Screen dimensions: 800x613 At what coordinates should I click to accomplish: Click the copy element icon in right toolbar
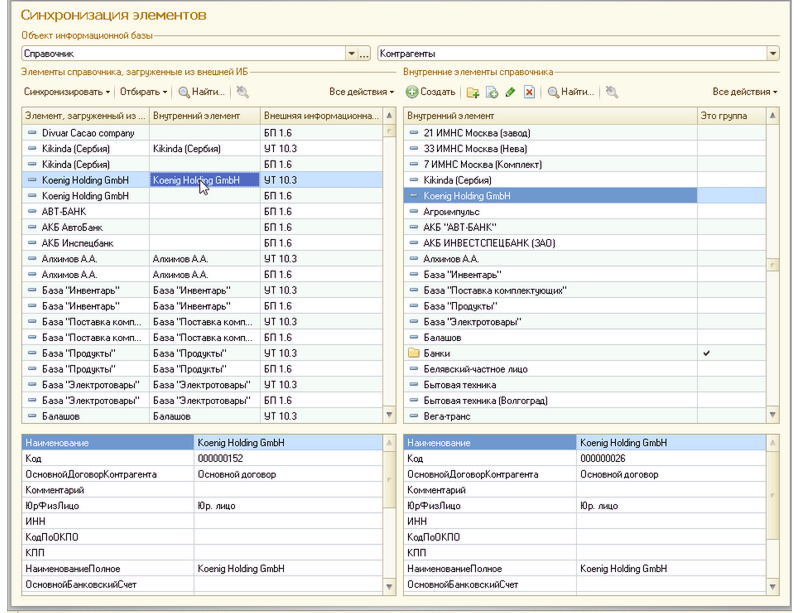[492, 92]
